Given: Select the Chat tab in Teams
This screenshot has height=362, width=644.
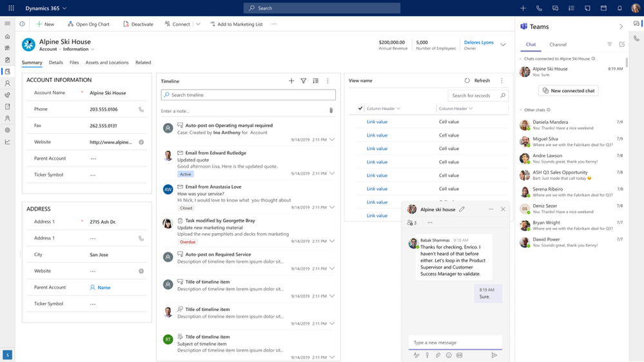Looking at the screenshot, I should pyautogui.click(x=531, y=44).
